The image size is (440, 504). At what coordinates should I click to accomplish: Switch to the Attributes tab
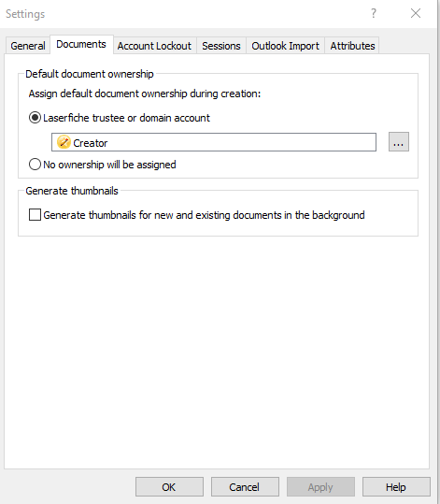coord(352,46)
